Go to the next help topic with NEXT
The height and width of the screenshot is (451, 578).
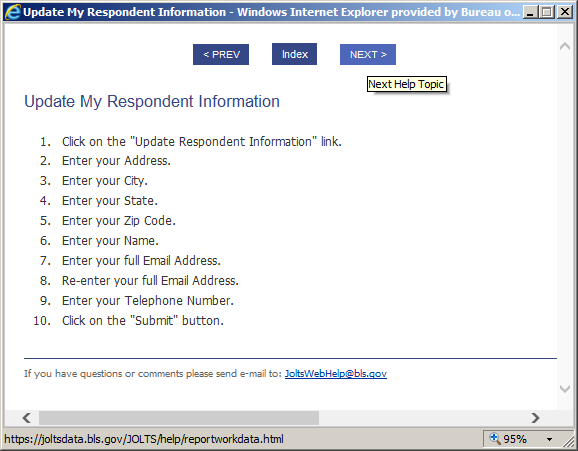[368, 55]
